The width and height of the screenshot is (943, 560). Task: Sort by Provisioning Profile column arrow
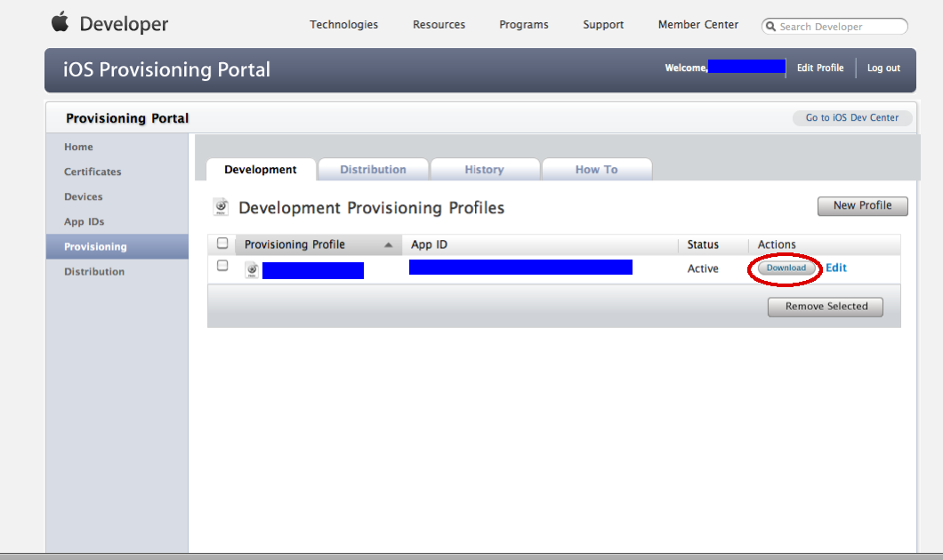(389, 244)
